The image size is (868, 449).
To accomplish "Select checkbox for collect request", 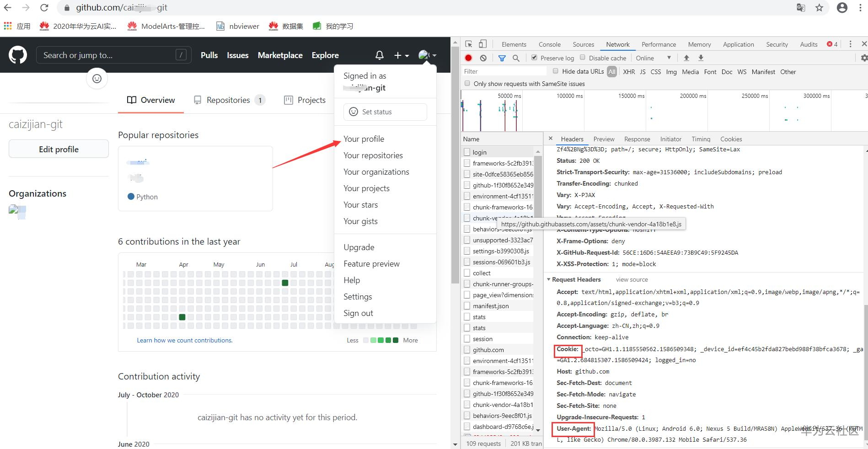I will (x=467, y=273).
